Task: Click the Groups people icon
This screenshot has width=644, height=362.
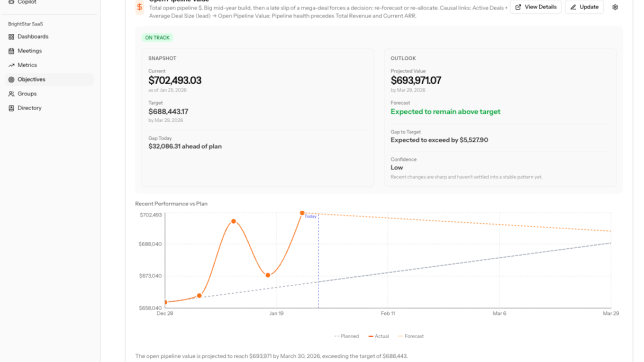Action: 12,94
